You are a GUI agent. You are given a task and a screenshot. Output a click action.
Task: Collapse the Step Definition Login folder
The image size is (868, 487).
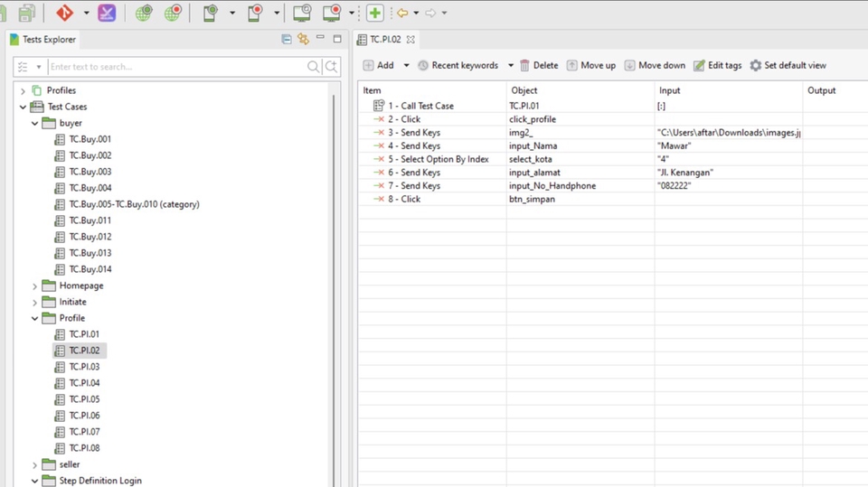click(x=35, y=481)
